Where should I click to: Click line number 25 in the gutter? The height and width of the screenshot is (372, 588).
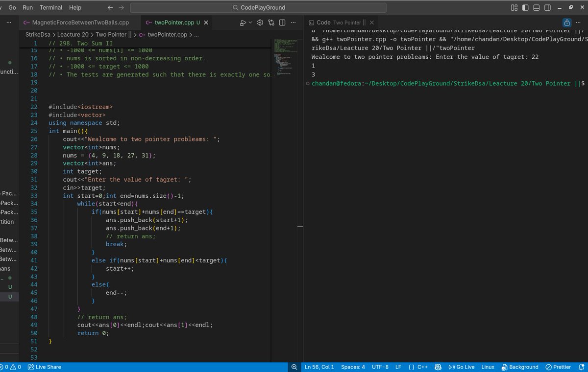[x=34, y=131]
